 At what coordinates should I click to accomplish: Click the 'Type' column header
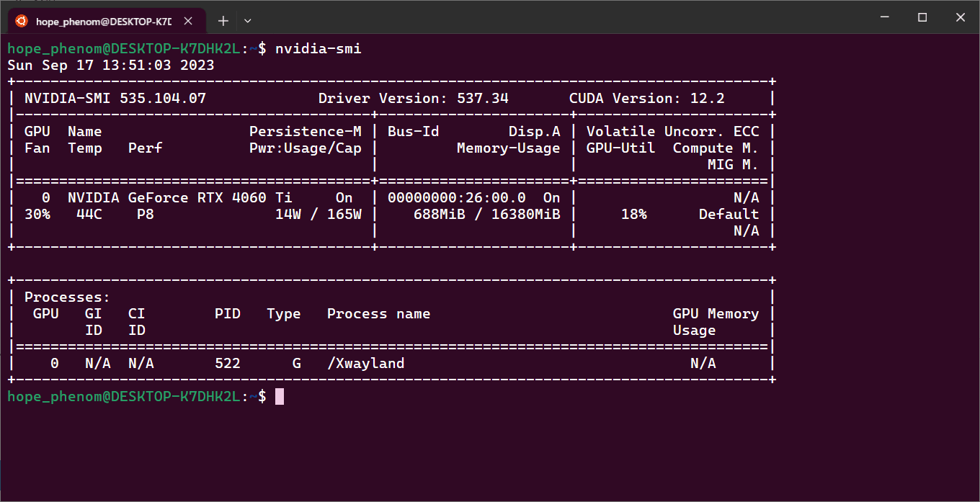click(284, 314)
